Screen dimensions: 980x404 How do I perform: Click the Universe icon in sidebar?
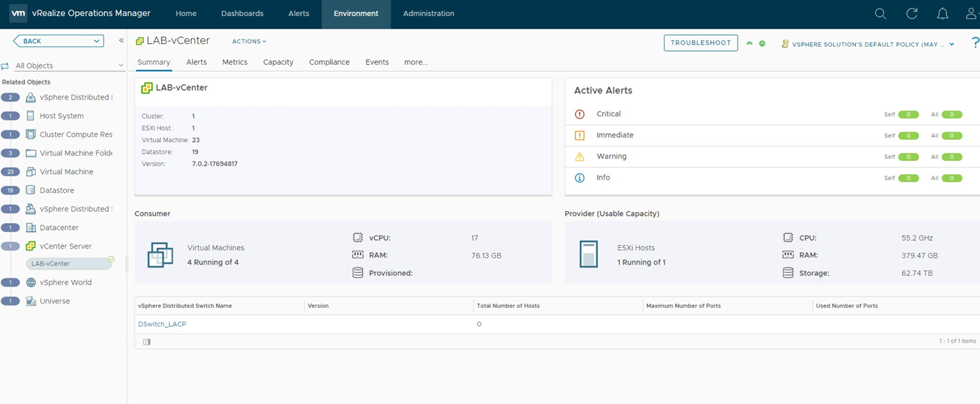(31, 301)
